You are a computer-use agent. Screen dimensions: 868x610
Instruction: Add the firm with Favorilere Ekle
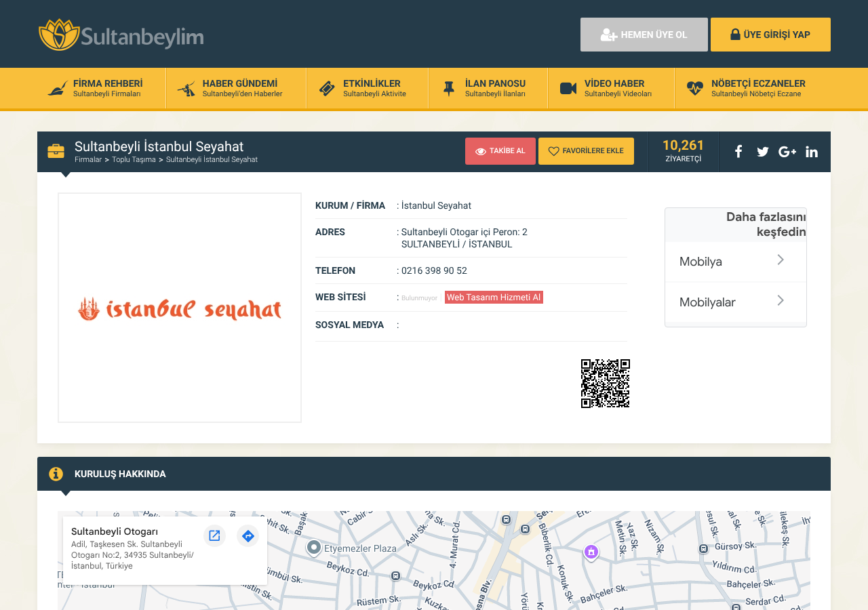pos(586,151)
